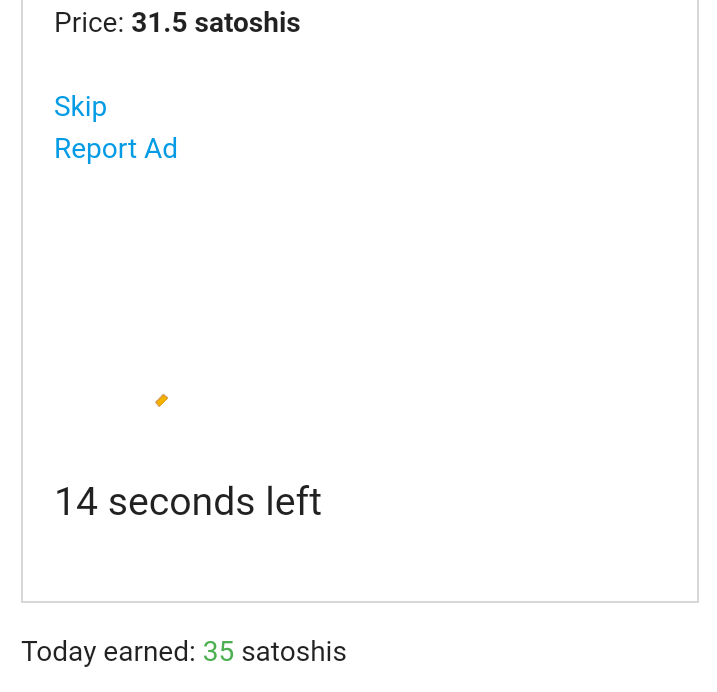
Task: Click the green 35 earnings number
Action: coord(218,652)
